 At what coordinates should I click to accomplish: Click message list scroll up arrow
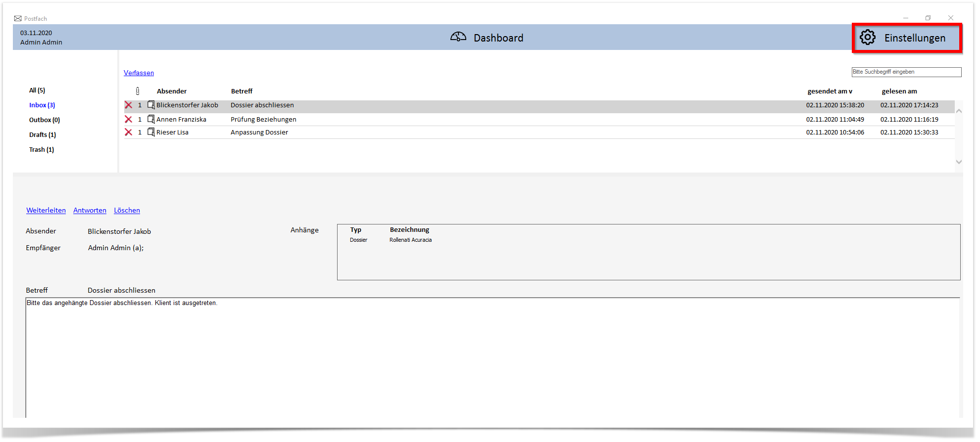pyautogui.click(x=959, y=111)
